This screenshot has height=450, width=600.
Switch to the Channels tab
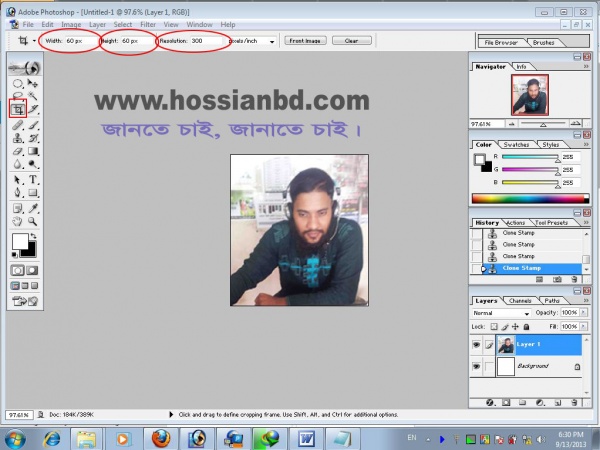click(x=520, y=301)
